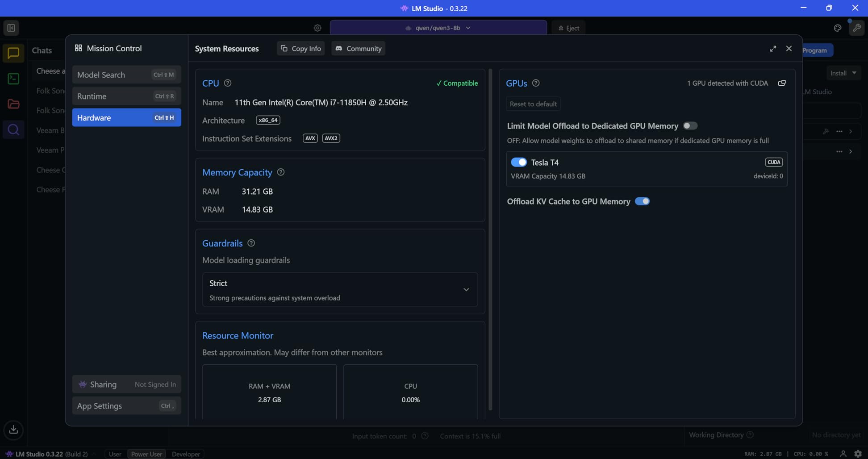Disable the Tesla T4 GPU toggle
This screenshot has height=459, width=868.
[x=518, y=162]
